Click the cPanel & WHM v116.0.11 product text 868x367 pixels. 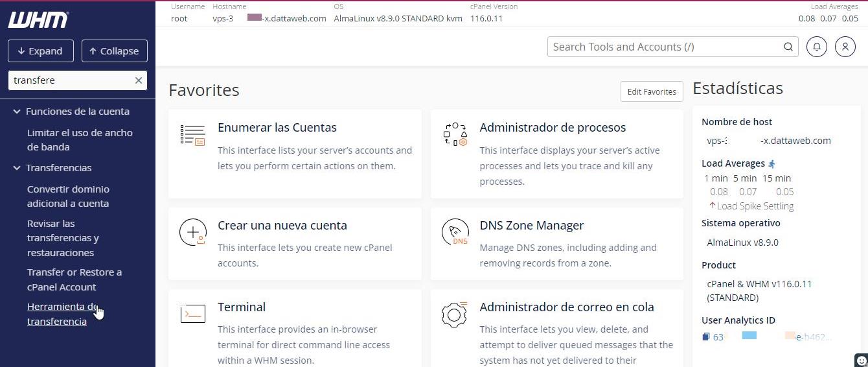(759, 290)
